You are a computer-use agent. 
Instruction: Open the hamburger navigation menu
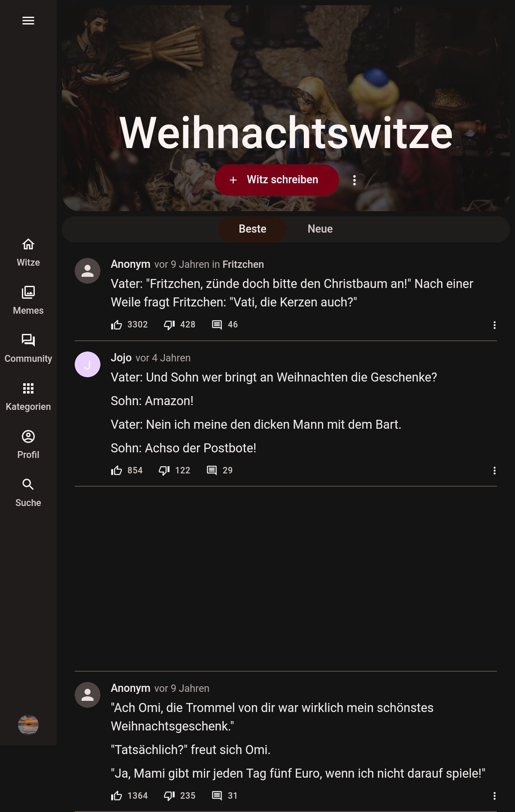click(28, 21)
